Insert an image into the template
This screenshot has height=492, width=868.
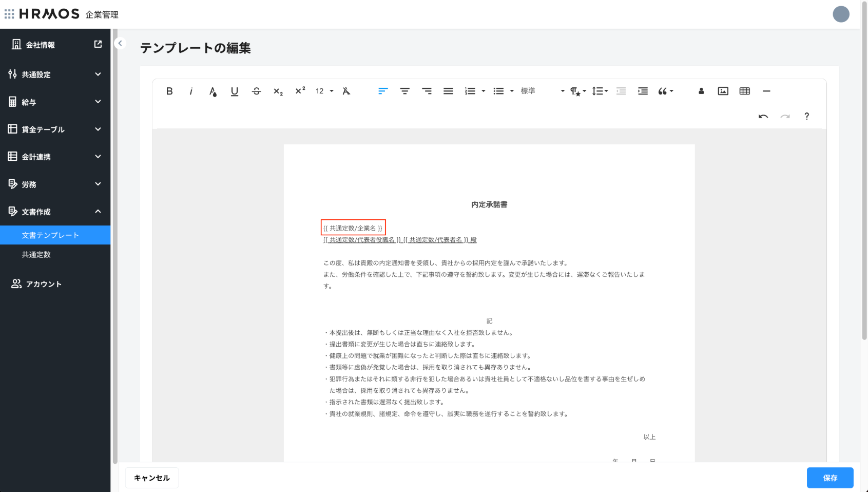pyautogui.click(x=723, y=91)
